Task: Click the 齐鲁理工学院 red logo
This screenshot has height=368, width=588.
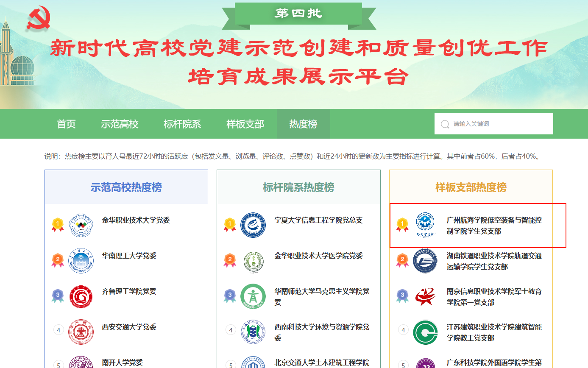Action: (x=81, y=296)
